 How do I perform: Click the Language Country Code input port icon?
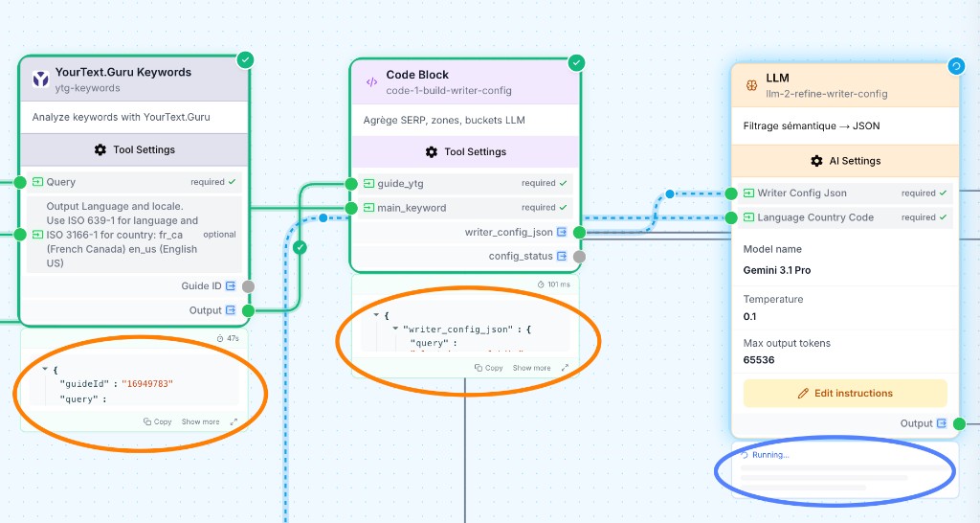coord(748,217)
